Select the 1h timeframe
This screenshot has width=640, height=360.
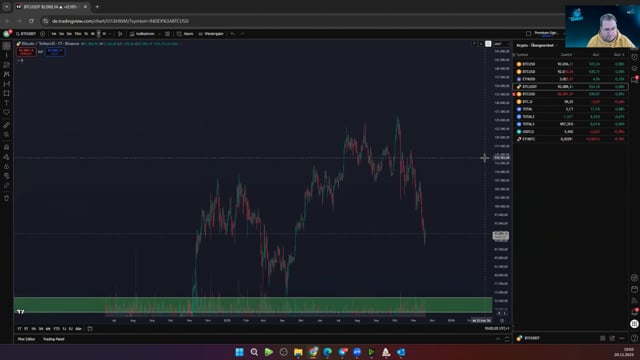(86, 34)
